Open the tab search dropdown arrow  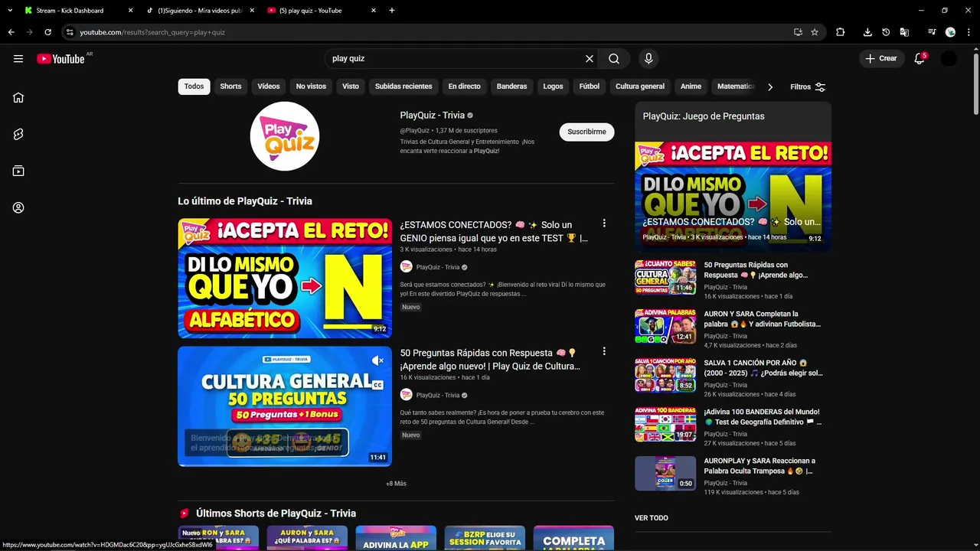coord(10,10)
